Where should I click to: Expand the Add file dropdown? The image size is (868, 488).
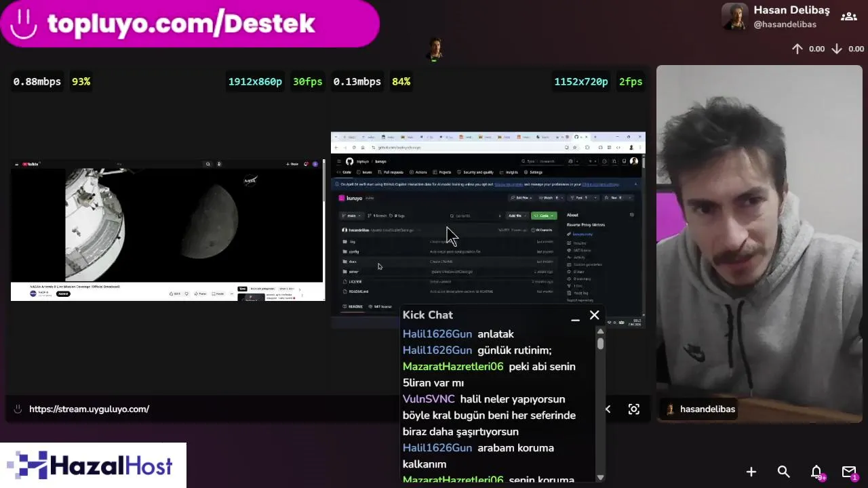point(517,216)
